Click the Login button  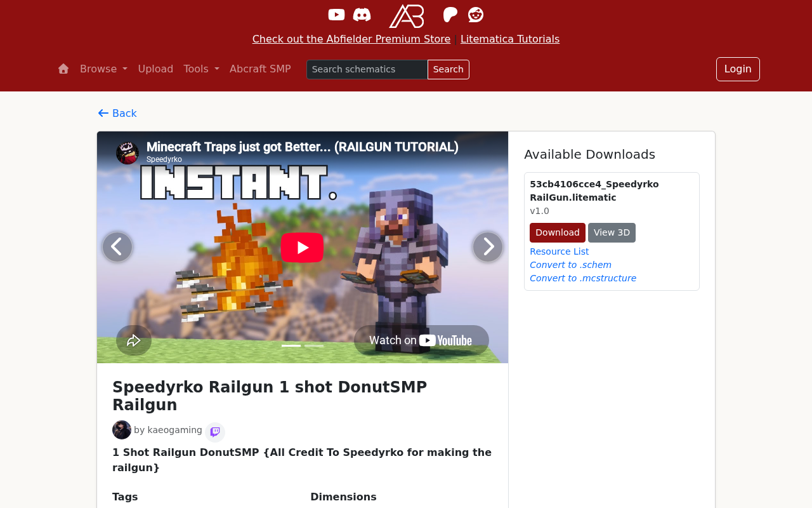(738, 69)
